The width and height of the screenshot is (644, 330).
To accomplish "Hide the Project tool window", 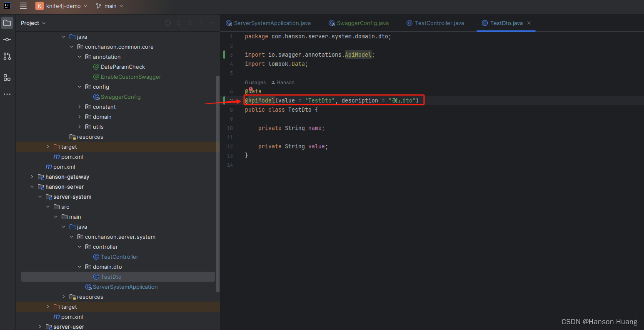I will (211, 23).
